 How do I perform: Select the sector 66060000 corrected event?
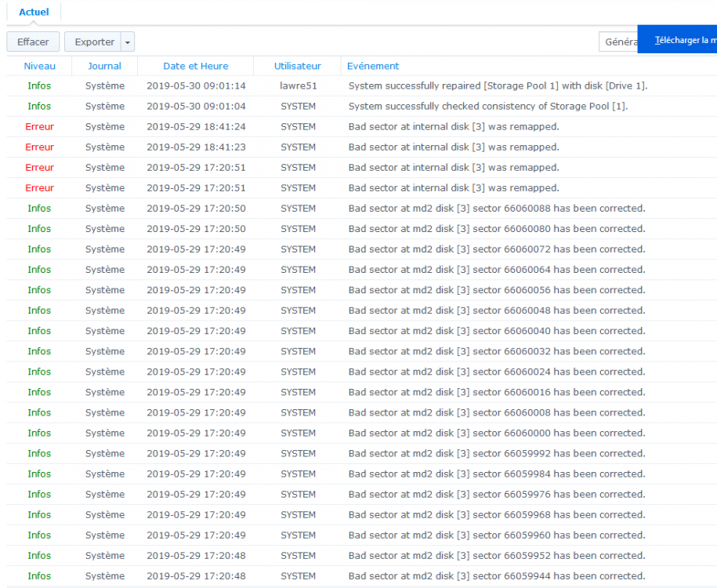[x=362, y=434]
